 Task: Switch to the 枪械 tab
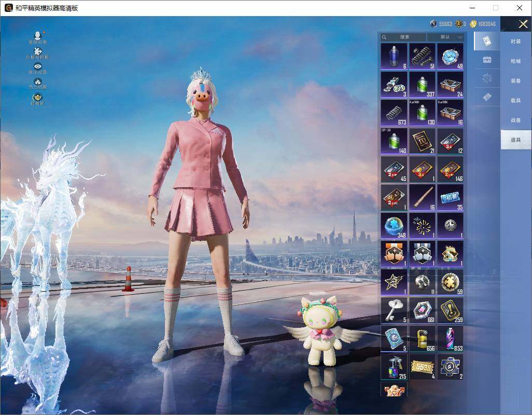point(516,61)
